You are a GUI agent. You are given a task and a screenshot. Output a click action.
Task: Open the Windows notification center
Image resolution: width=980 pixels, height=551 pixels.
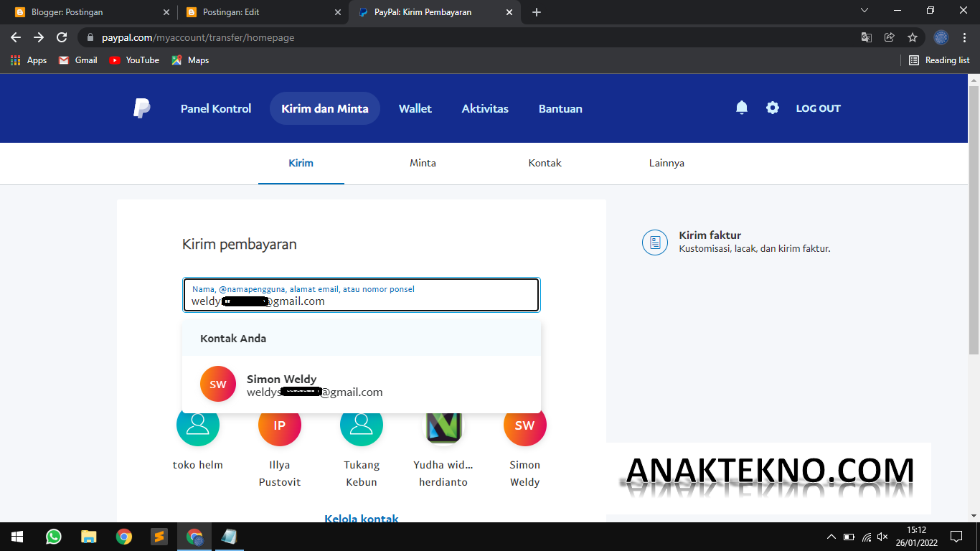click(956, 537)
